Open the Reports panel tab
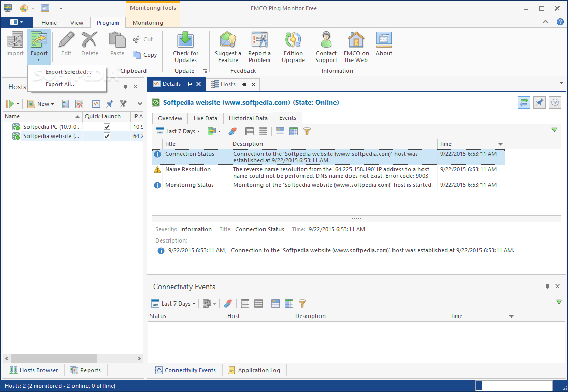This screenshot has height=392, width=568. tap(85, 370)
